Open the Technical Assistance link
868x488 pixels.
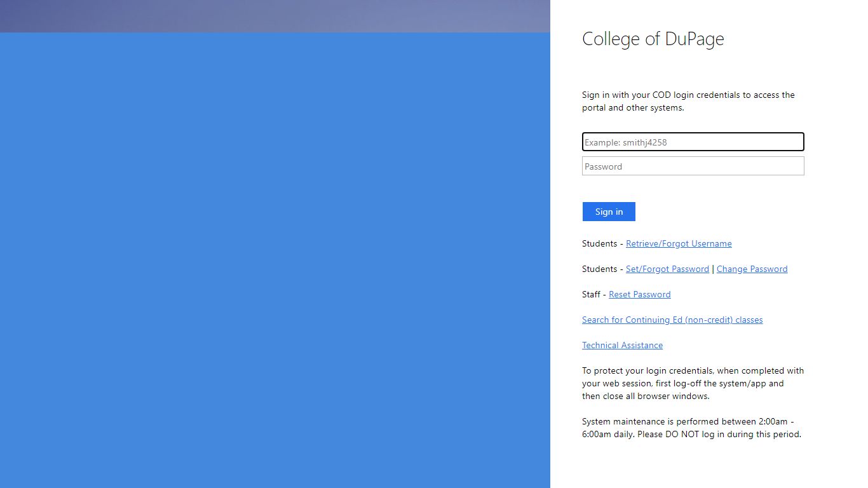[x=622, y=345]
